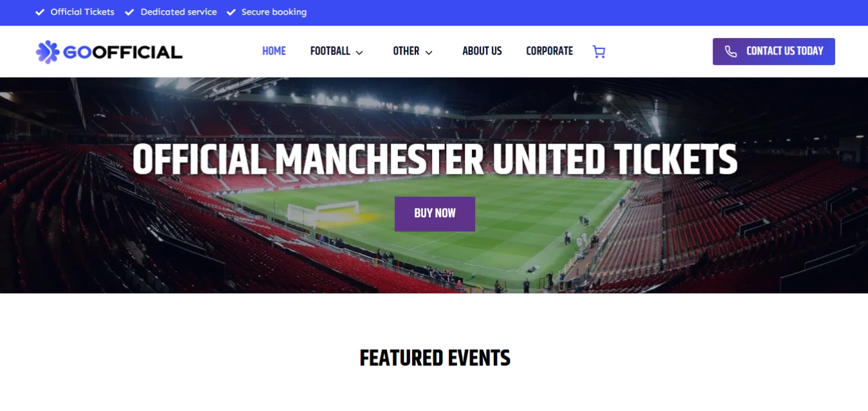This screenshot has width=868, height=411.
Task: Expand the Football dropdown chevron
Action: [x=359, y=52]
